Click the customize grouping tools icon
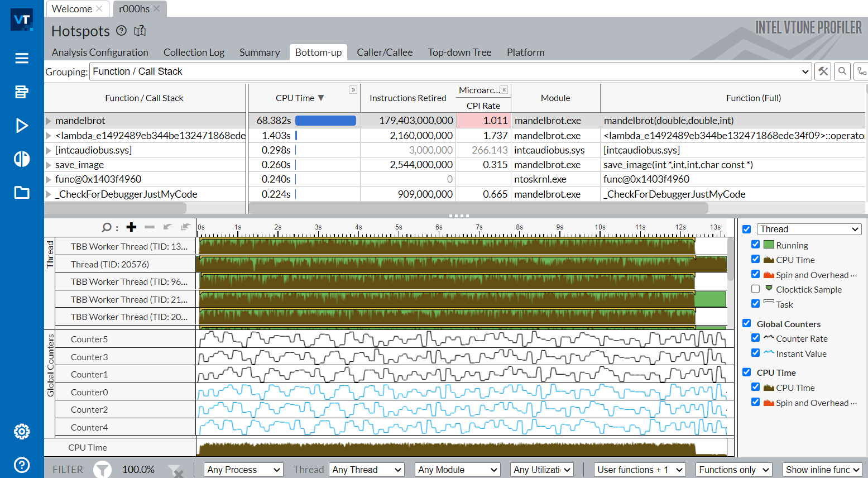Viewport: 868px width, 478px height. click(823, 71)
